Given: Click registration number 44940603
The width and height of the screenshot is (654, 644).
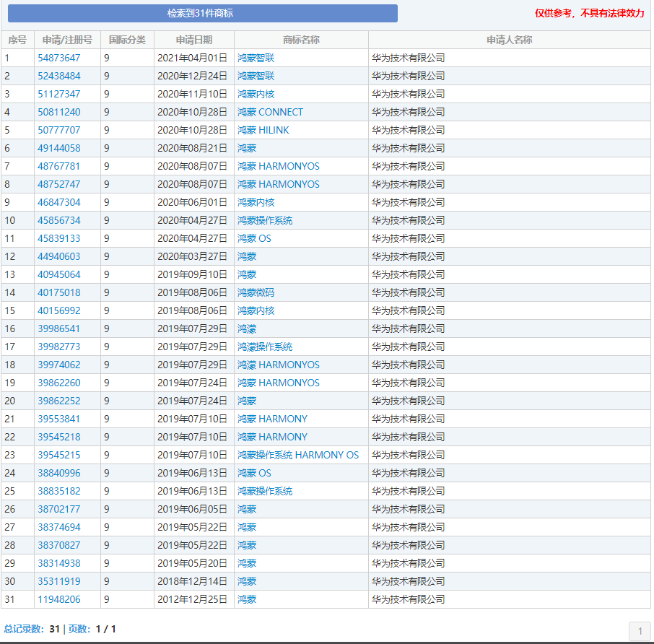Looking at the screenshot, I should tap(58, 256).
